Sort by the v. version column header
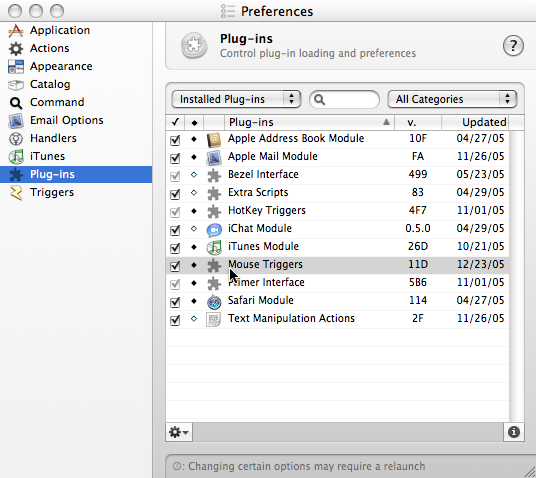This screenshot has height=478, width=536. pos(418,122)
